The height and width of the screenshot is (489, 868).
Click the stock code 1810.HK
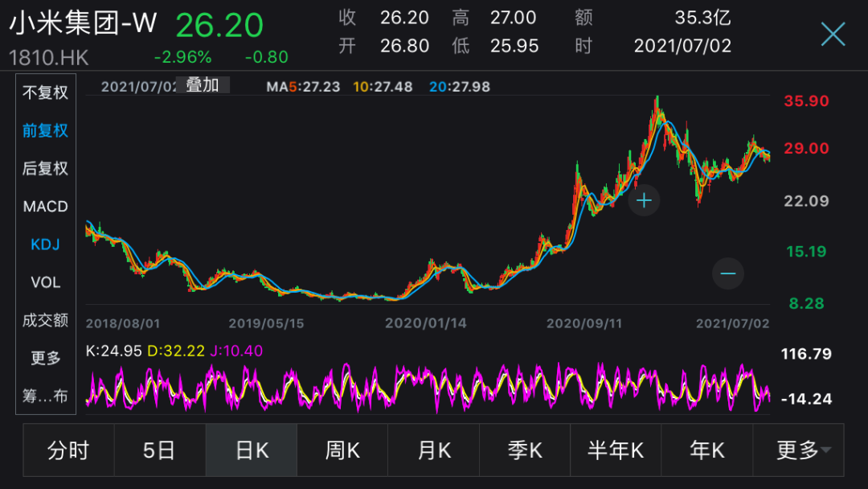[x=49, y=58]
